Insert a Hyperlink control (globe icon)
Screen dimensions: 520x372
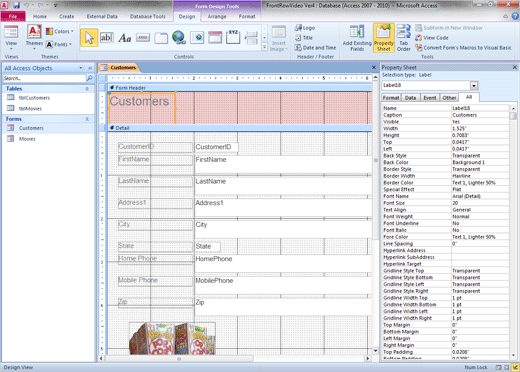179,38
